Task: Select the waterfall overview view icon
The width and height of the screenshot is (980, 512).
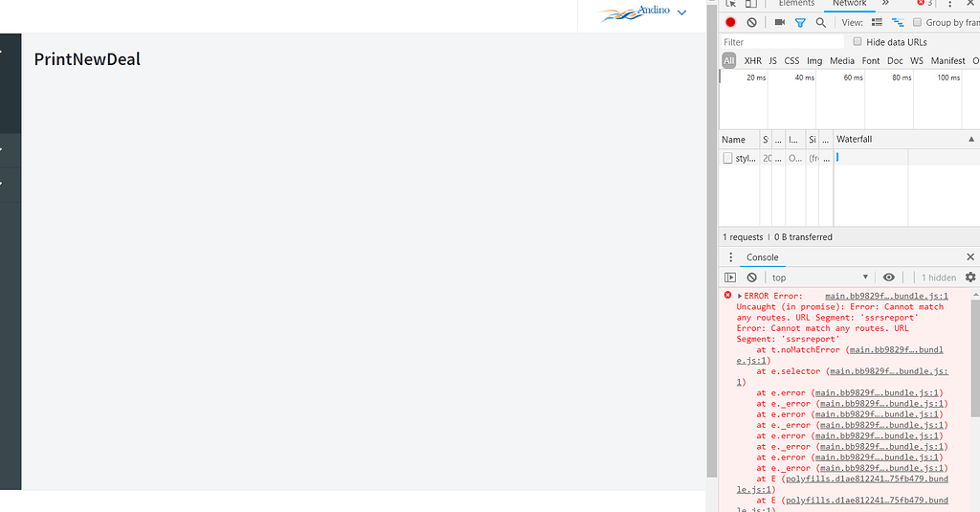Action: click(x=898, y=23)
